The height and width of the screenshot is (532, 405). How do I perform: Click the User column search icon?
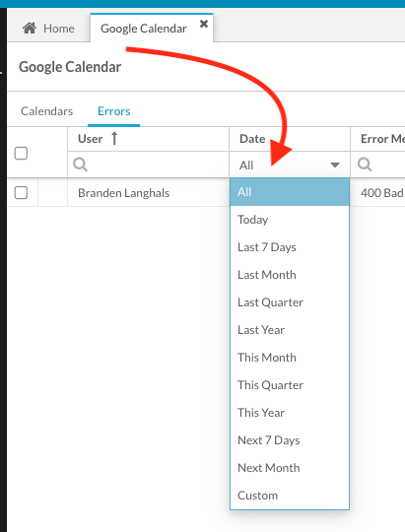(x=80, y=165)
